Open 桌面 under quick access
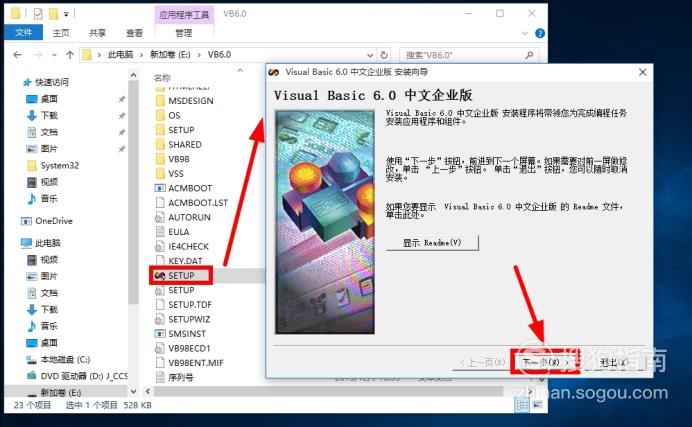Viewport: 692px width, 427px height. tap(49, 99)
